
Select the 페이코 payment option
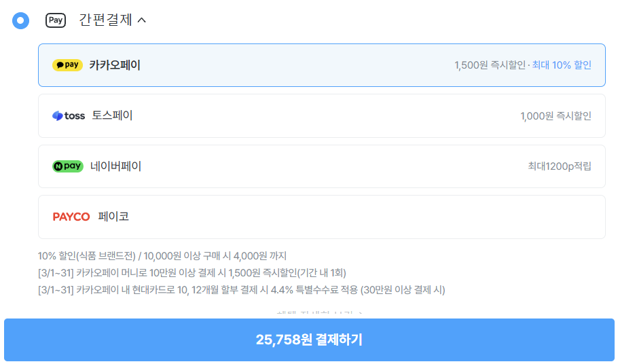(113, 217)
